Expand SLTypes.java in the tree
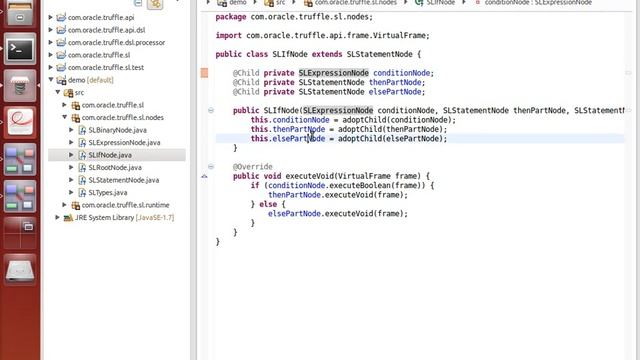 pyautogui.click(x=71, y=192)
